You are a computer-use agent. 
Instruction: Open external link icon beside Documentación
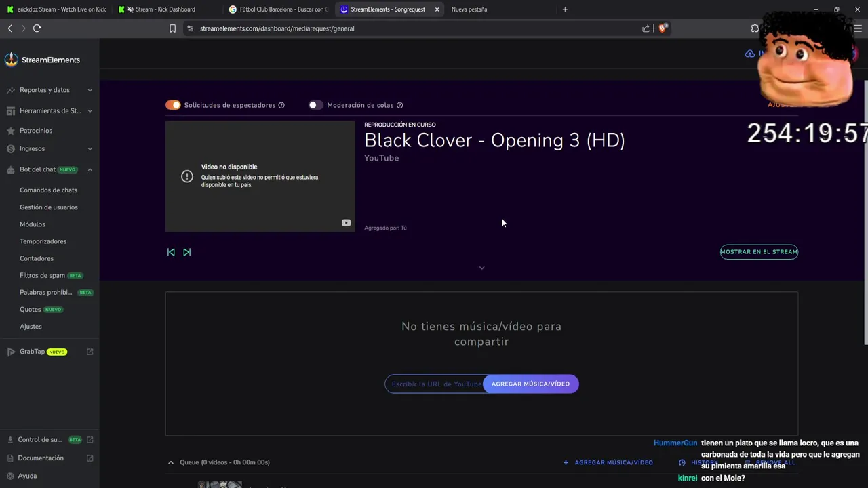[90, 458]
